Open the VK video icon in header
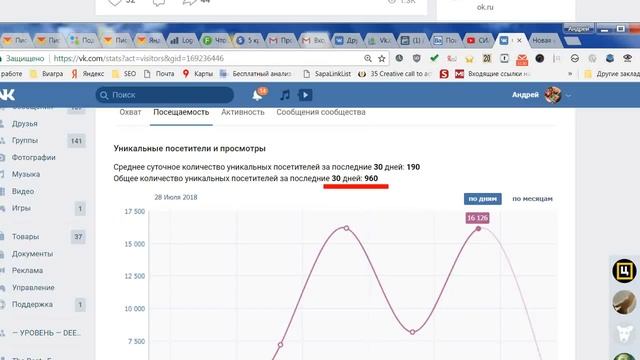 point(305,95)
